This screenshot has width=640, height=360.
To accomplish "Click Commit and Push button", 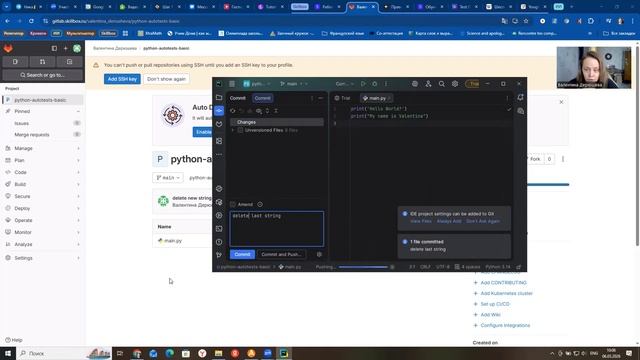I will [x=281, y=254].
